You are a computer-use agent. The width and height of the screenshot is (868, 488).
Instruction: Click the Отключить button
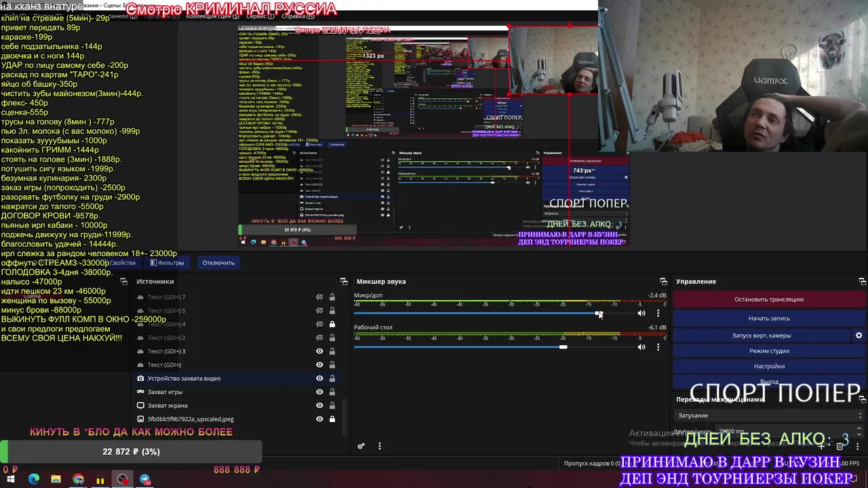[x=218, y=263]
